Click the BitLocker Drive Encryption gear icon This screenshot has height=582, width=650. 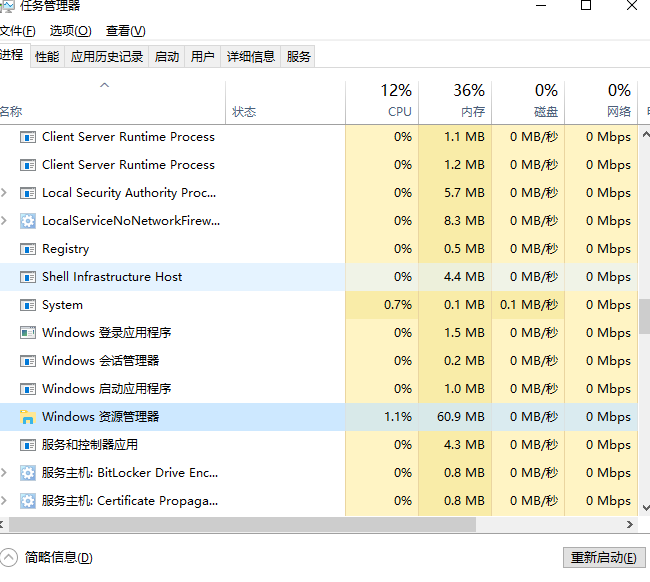pyautogui.click(x=28, y=473)
